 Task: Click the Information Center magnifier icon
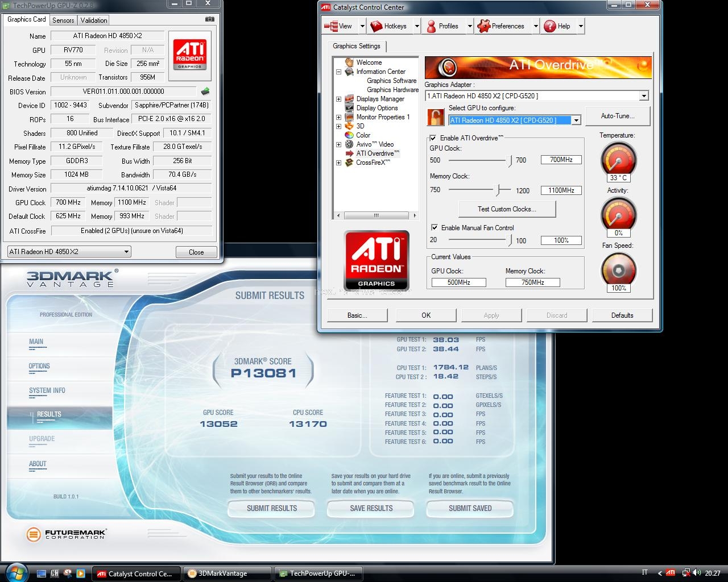point(349,72)
